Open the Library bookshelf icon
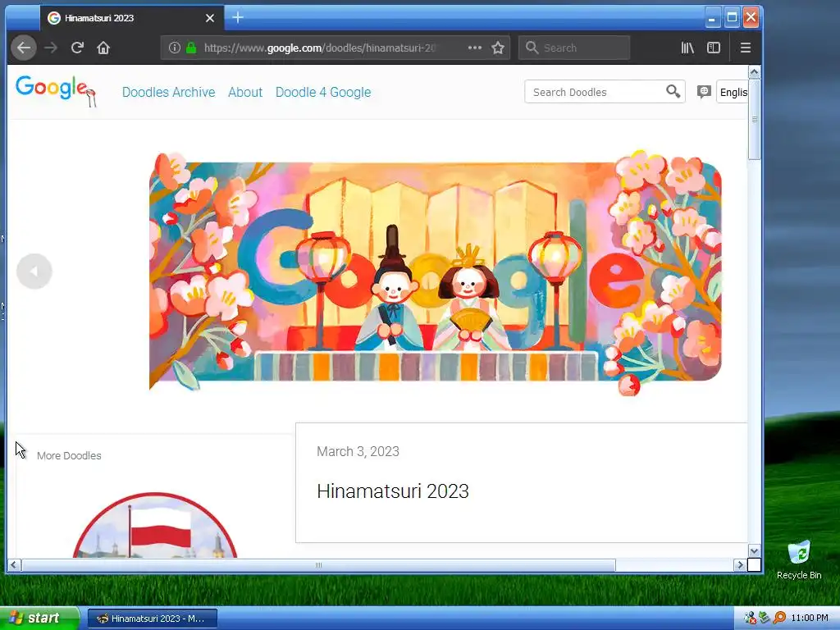Viewport: 840px width, 630px height. tap(687, 48)
